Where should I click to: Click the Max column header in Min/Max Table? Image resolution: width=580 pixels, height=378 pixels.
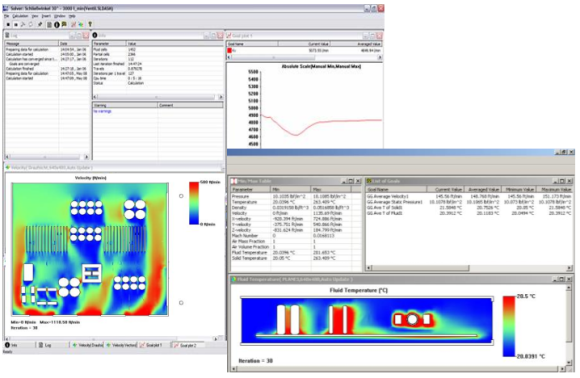coord(331,189)
